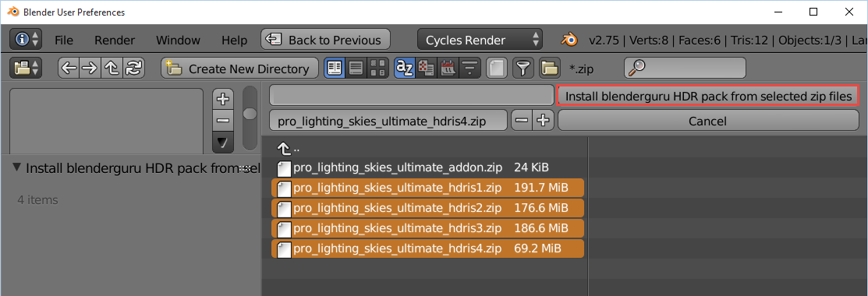Image resolution: width=868 pixels, height=296 pixels.
Task: Click the search filter field
Action: (x=685, y=68)
